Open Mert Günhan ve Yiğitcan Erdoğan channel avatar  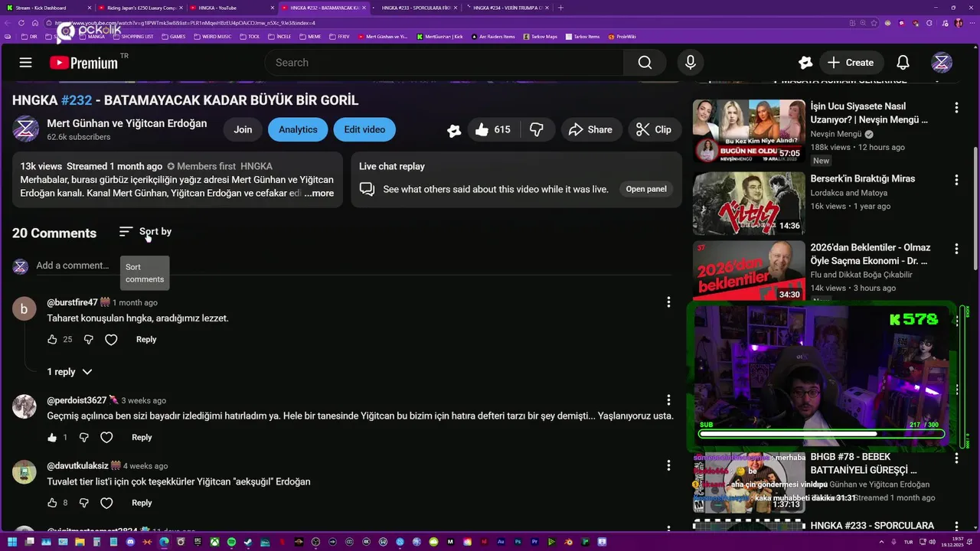click(x=25, y=129)
